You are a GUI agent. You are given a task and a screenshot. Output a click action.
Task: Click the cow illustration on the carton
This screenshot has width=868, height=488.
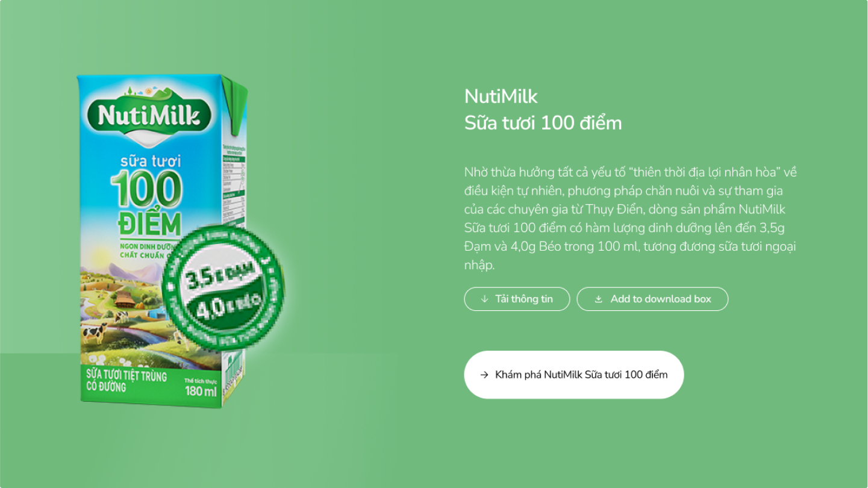click(x=95, y=333)
